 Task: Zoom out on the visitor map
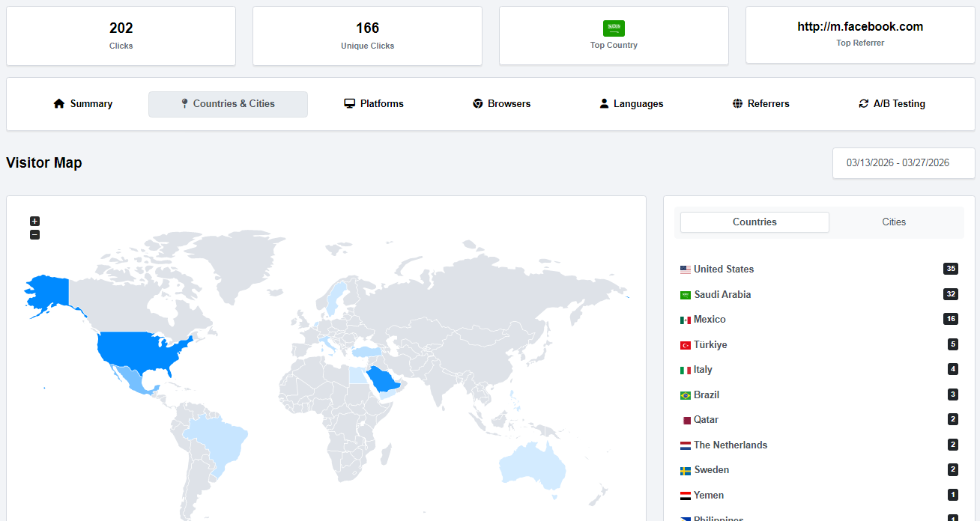[x=34, y=235]
